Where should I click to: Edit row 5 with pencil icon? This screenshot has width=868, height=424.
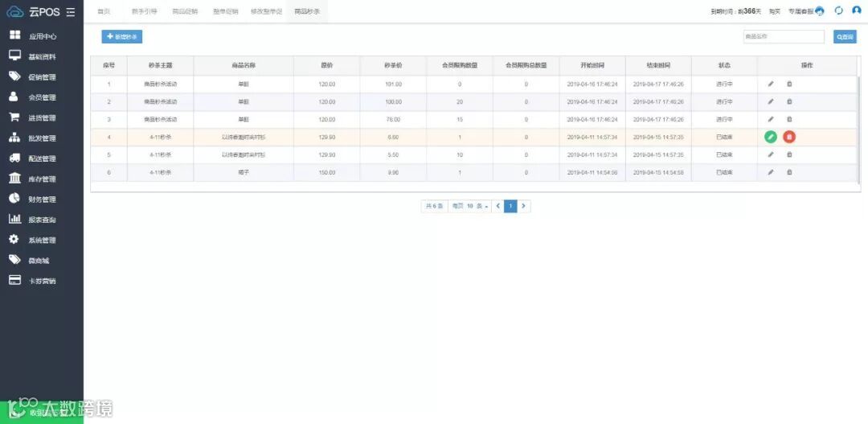tap(771, 154)
